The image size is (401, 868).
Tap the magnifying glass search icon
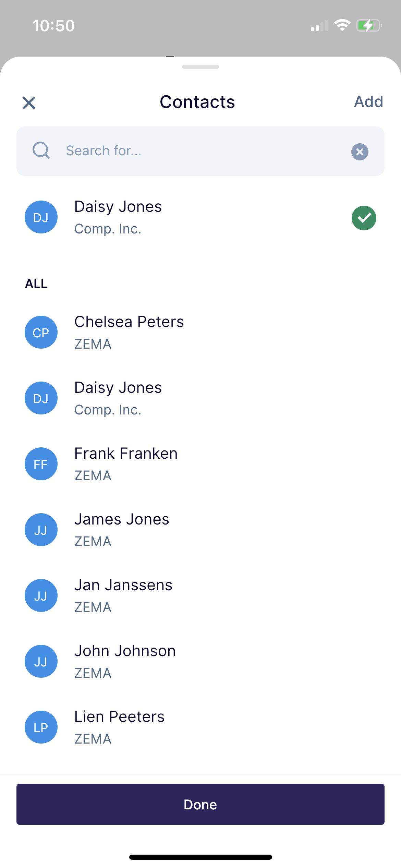[41, 150]
